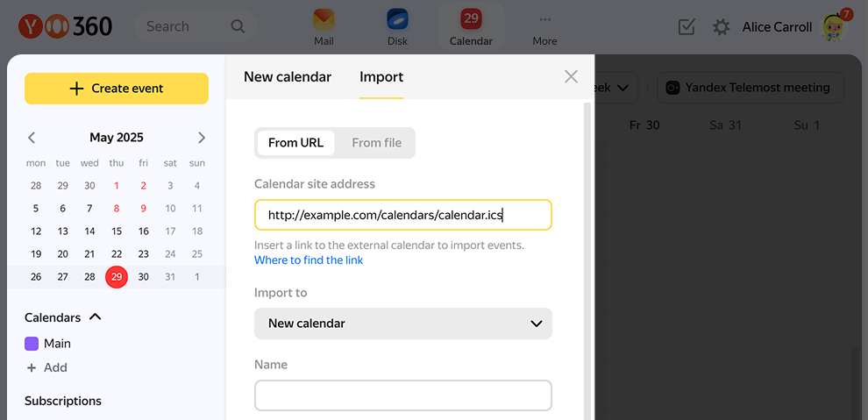This screenshot has height=420, width=868.
Task: Add a new calendar in sidebar
Action: click(47, 368)
